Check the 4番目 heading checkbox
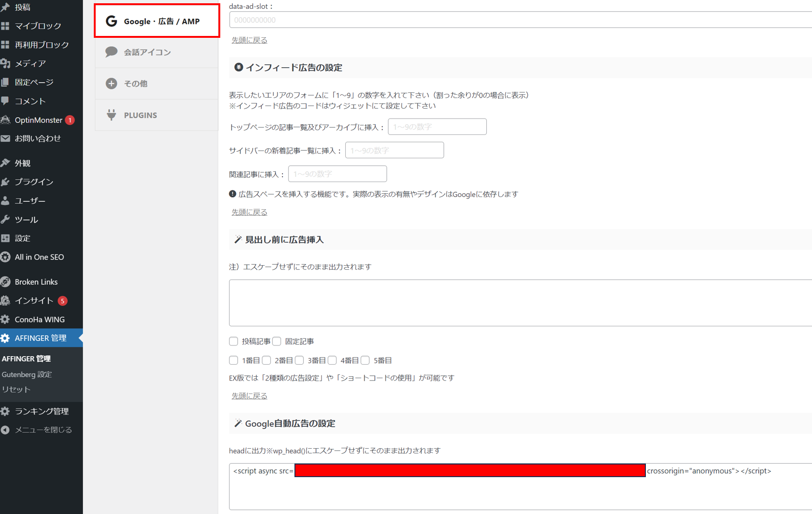The height and width of the screenshot is (514, 812). click(332, 360)
